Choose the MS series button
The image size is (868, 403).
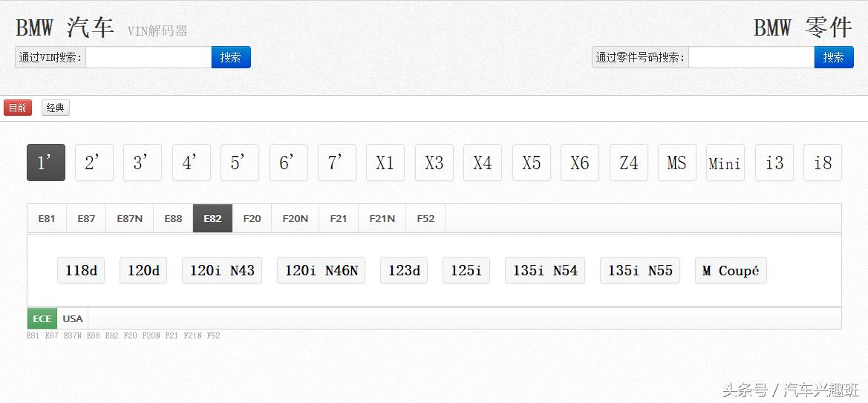point(677,163)
